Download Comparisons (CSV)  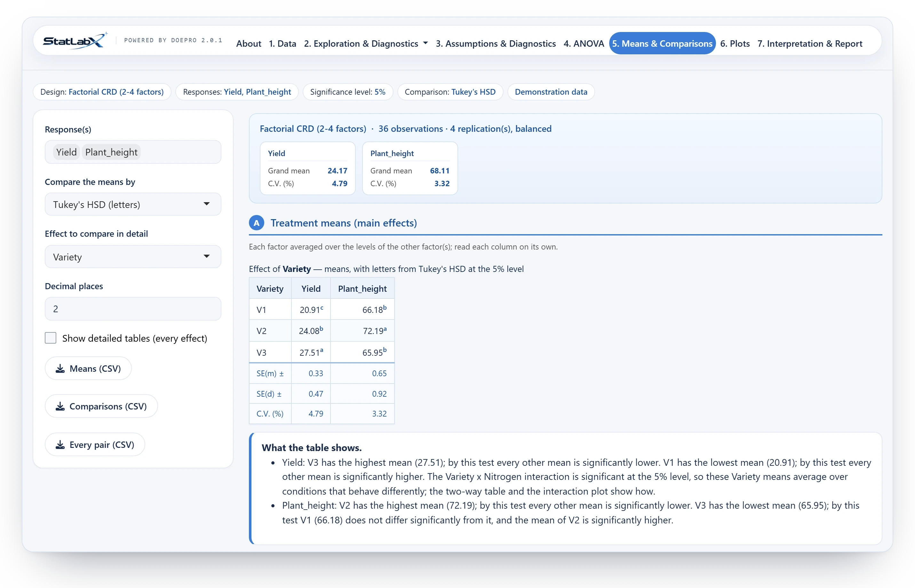101,406
